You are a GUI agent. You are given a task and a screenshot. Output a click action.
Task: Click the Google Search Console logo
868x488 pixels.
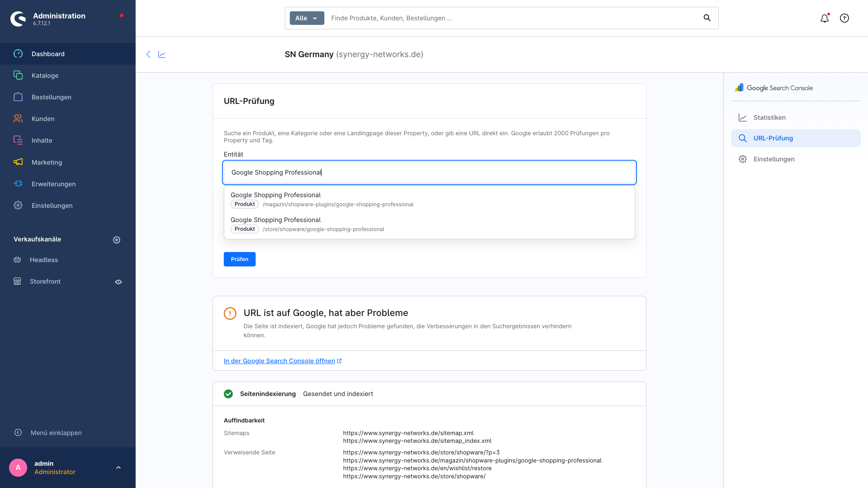click(x=774, y=88)
